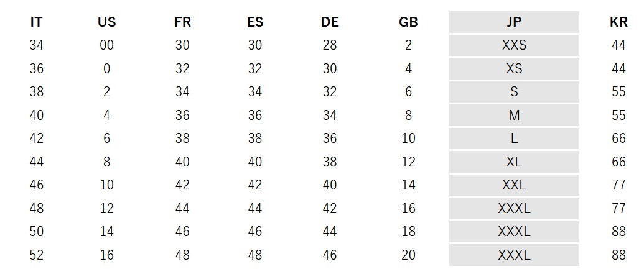Screen dimensions: 644x269
Task: Click GB size 20 value
Action: (x=408, y=255)
